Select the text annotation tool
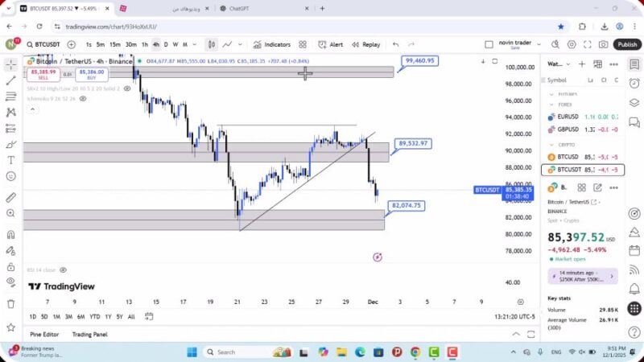The image size is (644, 362). click(x=10, y=159)
